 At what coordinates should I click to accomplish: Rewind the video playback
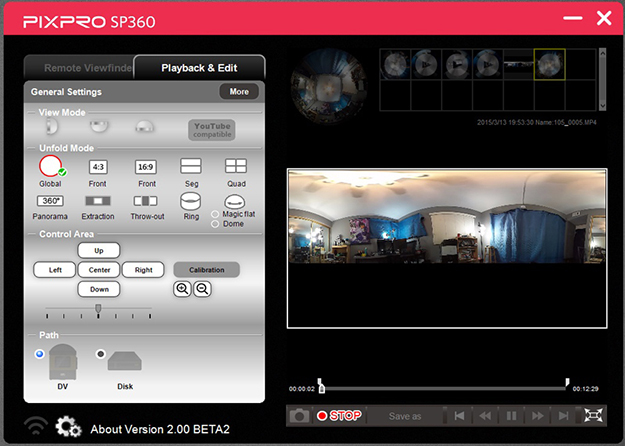pyautogui.click(x=485, y=416)
